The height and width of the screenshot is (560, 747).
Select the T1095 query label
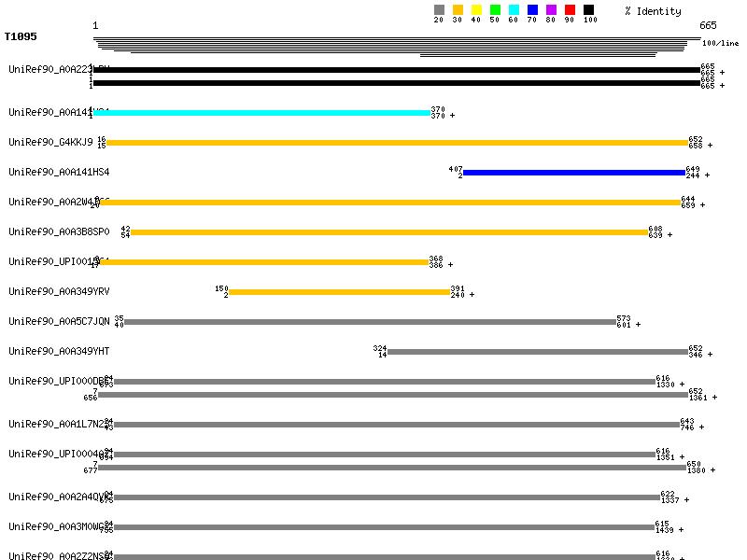pos(21,37)
